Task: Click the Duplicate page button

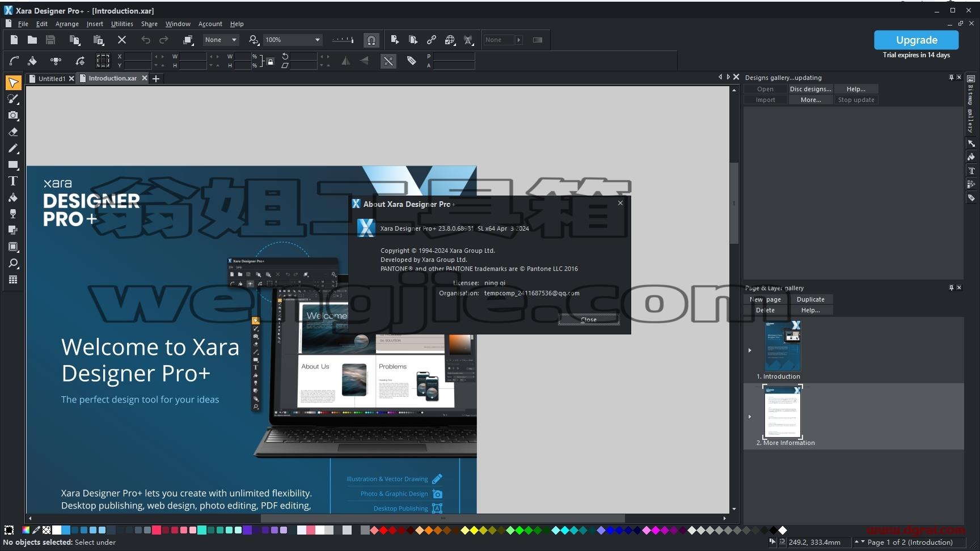Action: click(x=810, y=299)
